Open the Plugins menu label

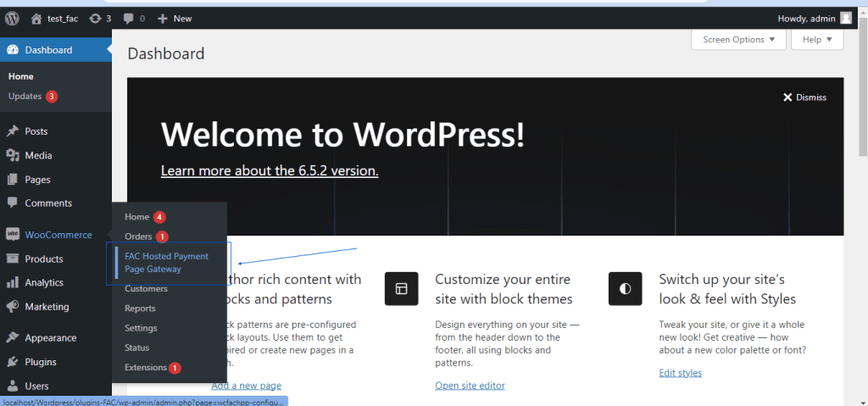pos(41,362)
